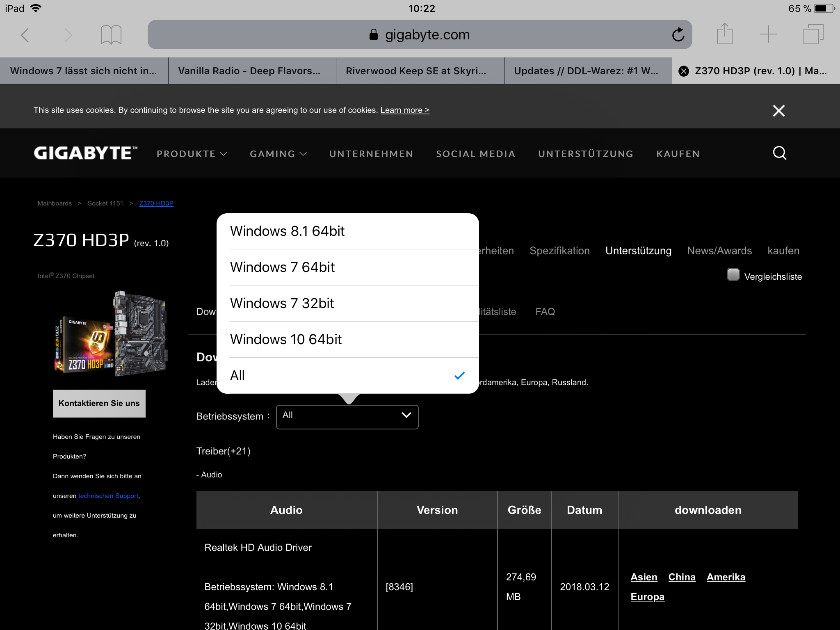Image resolution: width=840 pixels, height=630 pixels.
Task: Tap the Z370 HD3P product image
Action: [x=112, y=333]
